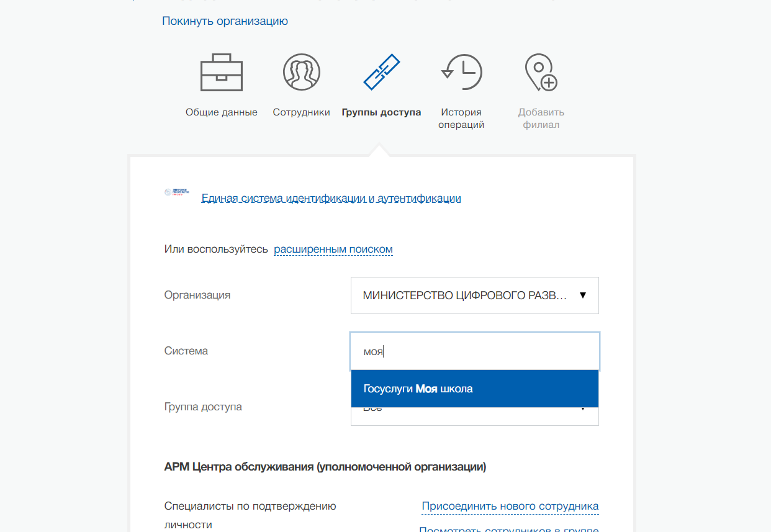The image size is (771, 532).
Task: Click the blue chain-link access groups icon
Action: pyautogui.click(x=381, y=73)
